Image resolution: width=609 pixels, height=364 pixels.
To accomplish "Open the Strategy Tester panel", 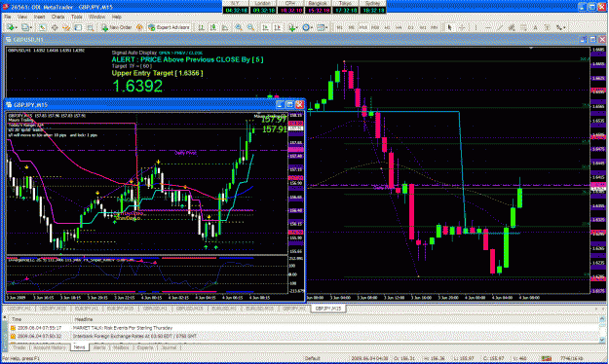I will 91,27.
